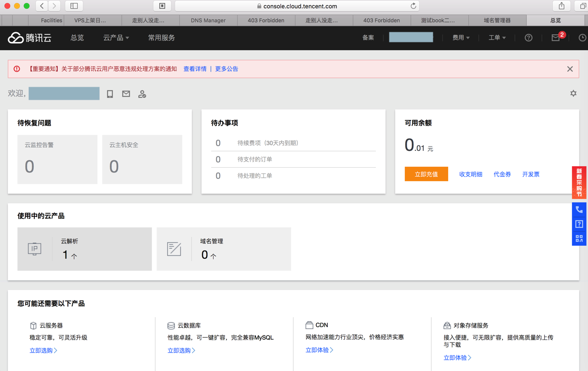Viewport: 588px width, 371px height.
Task: Open the 云监控告警 count card
Action: [57, 159]
